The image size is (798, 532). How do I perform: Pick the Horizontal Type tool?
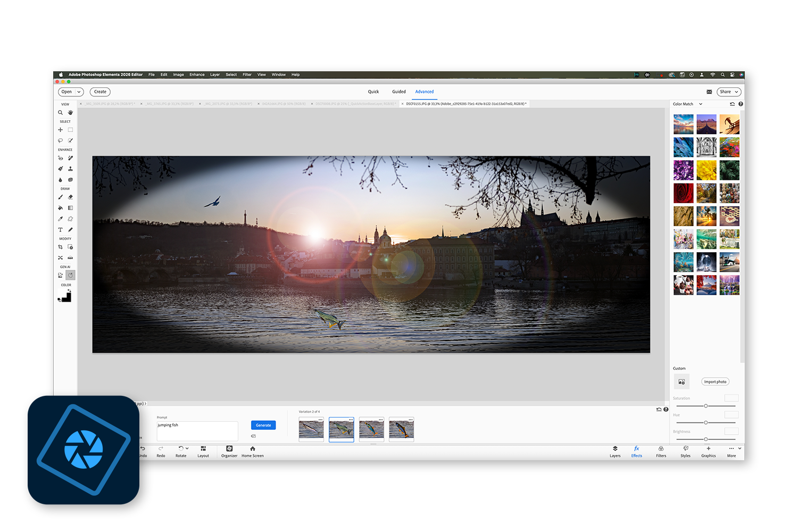point(60,230)
